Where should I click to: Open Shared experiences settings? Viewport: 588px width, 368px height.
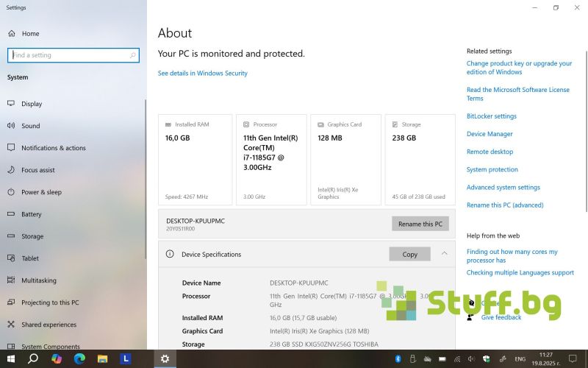click(49, 325)
